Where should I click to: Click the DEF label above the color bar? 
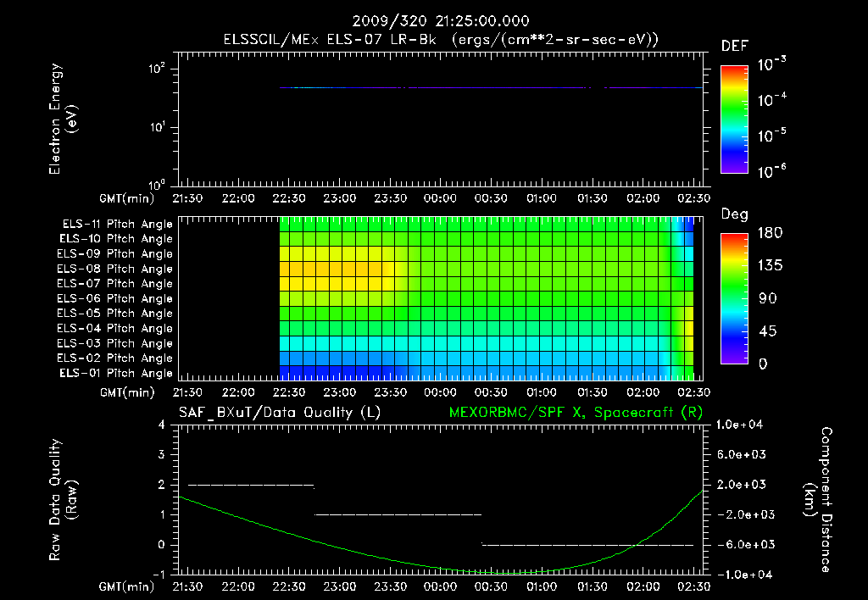click(735, 47)
